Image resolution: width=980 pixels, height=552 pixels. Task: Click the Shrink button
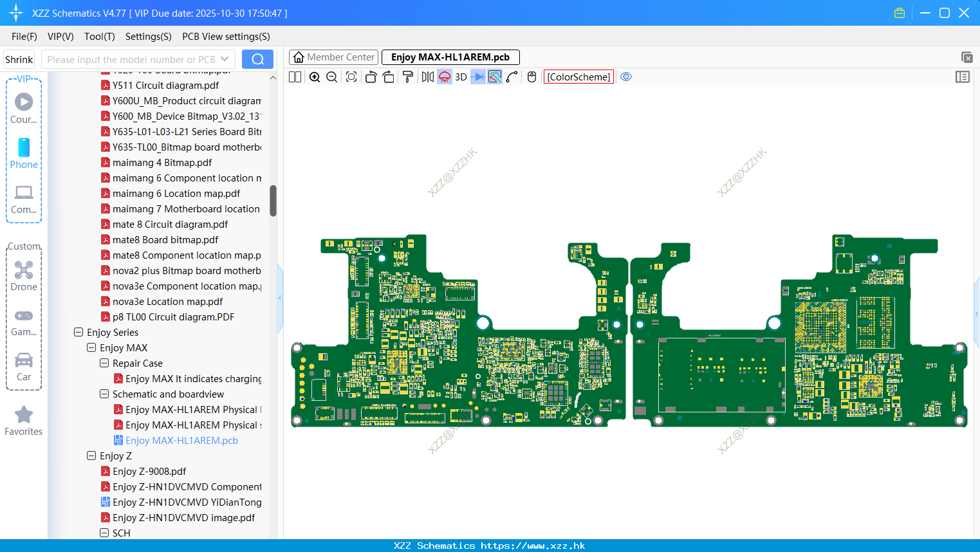19,59
